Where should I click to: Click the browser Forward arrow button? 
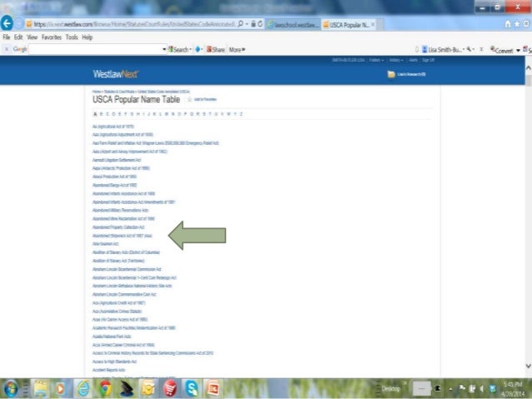[x=18, y=23]
